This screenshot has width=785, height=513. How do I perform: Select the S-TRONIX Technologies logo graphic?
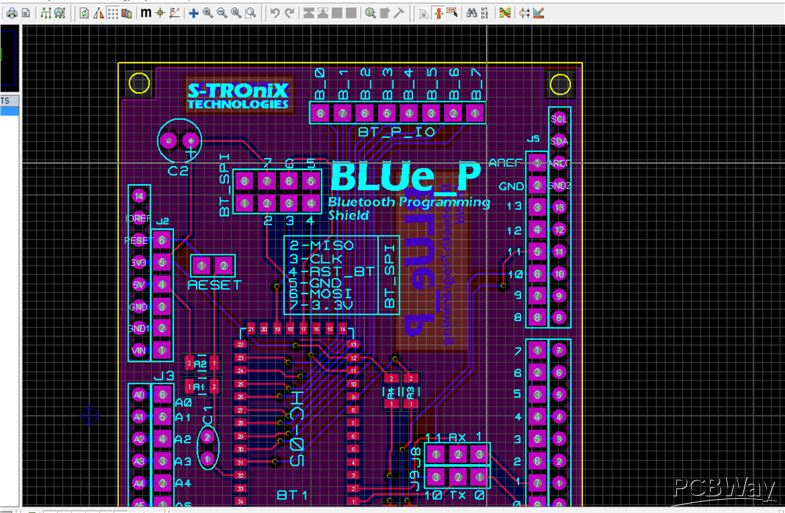[x=238, y=96]
